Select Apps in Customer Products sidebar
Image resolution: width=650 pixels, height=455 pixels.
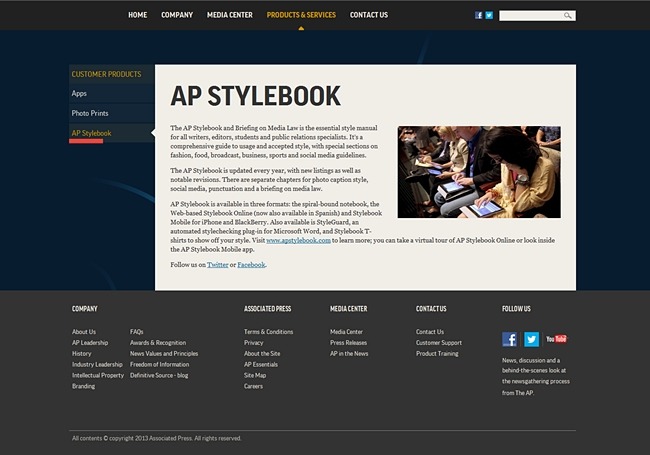coord(112,94)
